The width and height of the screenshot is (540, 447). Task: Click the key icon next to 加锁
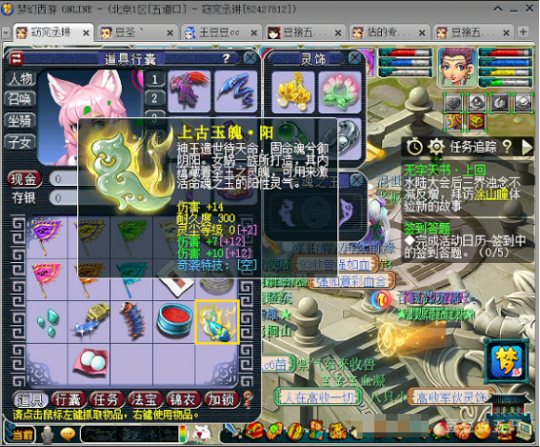[x=248, y=400]
